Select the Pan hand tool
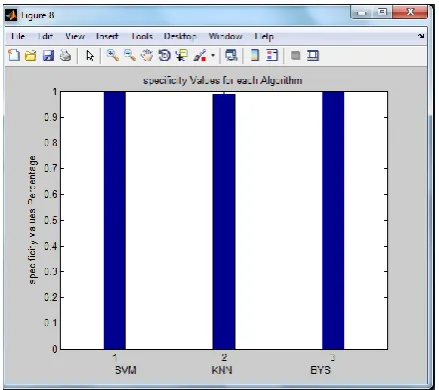This screenshot has width=439, height=390. 147,55
